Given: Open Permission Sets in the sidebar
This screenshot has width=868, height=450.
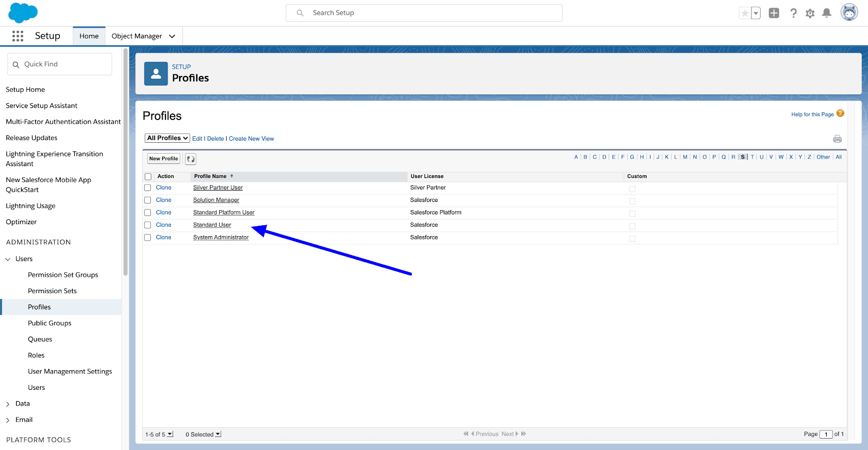Looking at the screenshot, I should pos(52,291).
